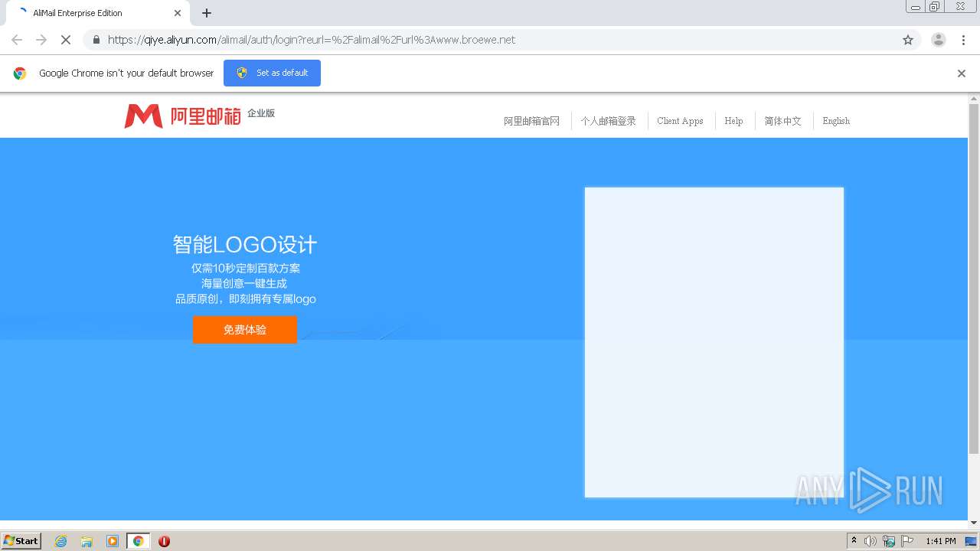Open the Chrome three-dot menu

point(962,40)
